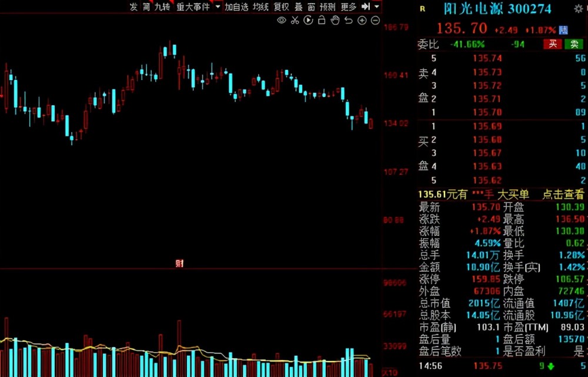
Task: Select the hand pan tool icon
Action: pos(335,20)
